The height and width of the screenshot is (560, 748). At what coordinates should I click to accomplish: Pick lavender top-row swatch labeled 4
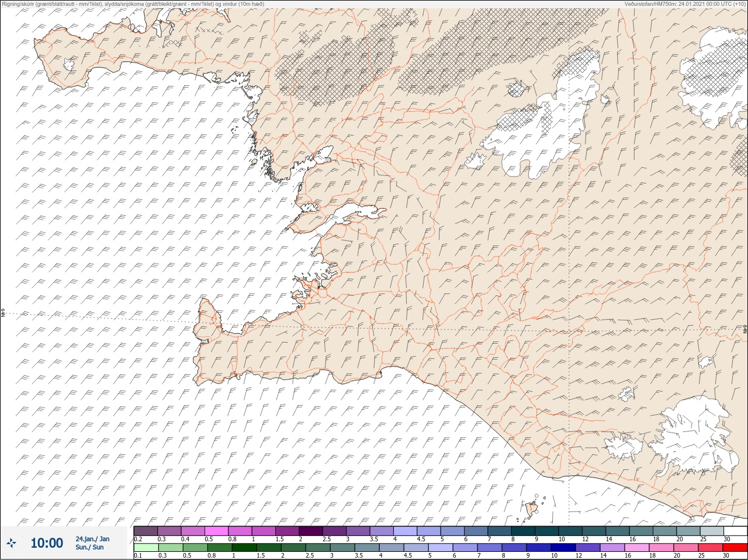405,531
